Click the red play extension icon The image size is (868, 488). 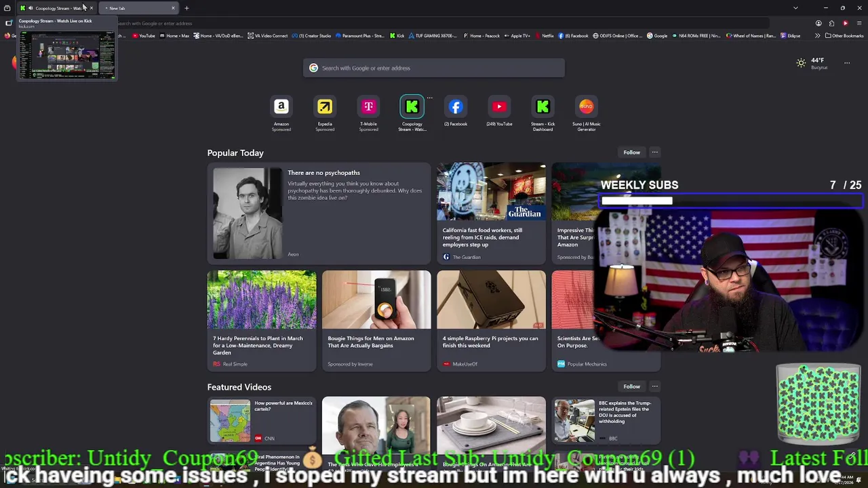pyautogui.click(x=845, y=23)
